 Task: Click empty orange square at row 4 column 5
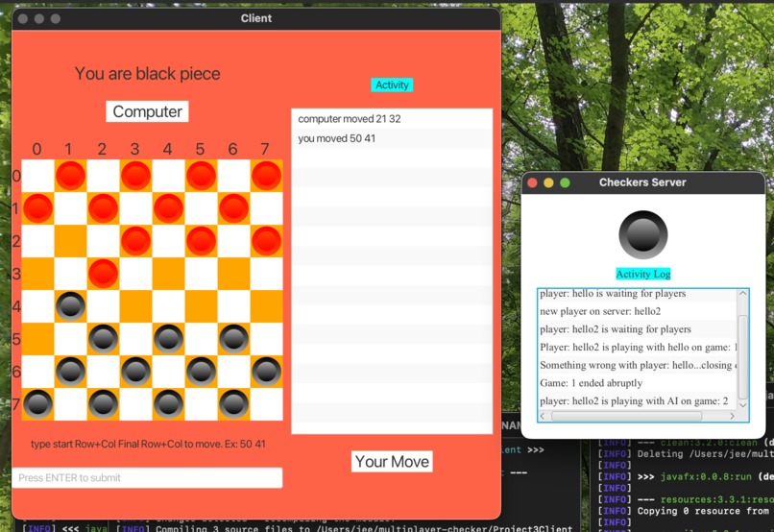201,306
